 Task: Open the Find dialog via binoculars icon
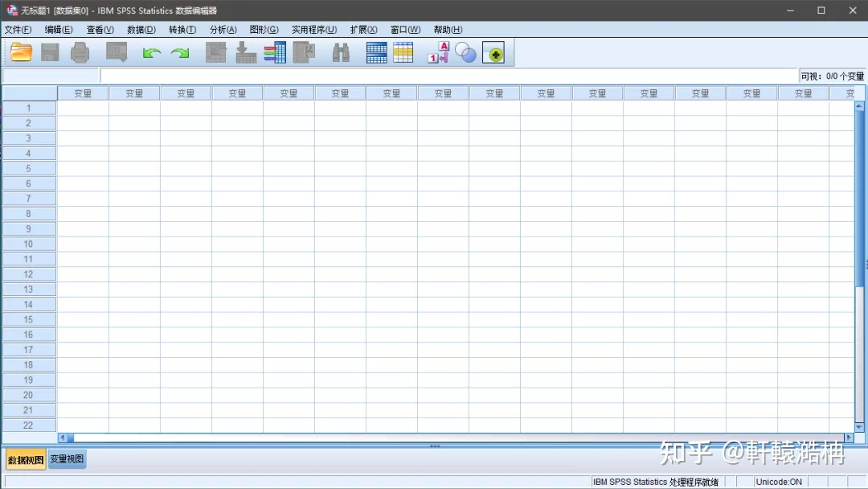[341, 51]
